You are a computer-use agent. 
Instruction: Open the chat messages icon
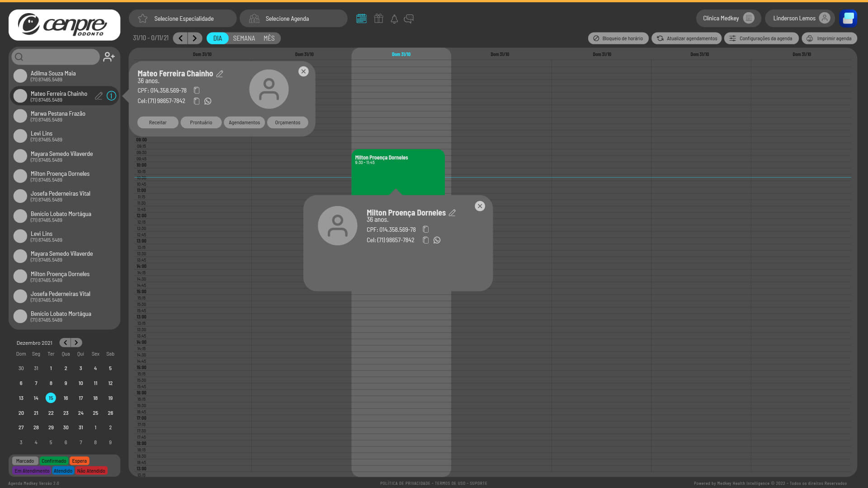point(409,19)
